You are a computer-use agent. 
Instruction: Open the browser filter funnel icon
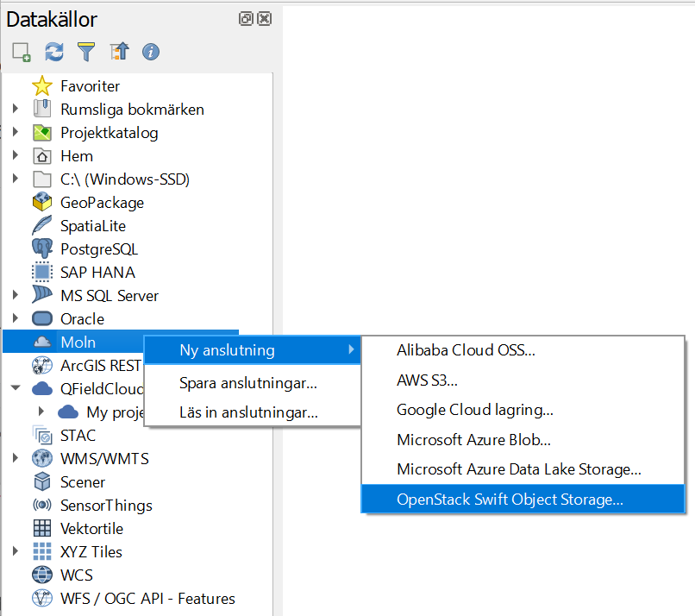click(86, 52)
